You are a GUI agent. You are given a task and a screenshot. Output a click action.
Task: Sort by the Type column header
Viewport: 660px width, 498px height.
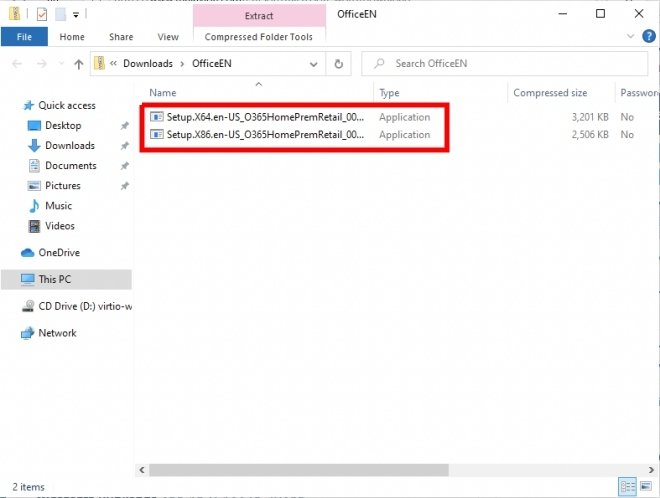pos(389,93)
